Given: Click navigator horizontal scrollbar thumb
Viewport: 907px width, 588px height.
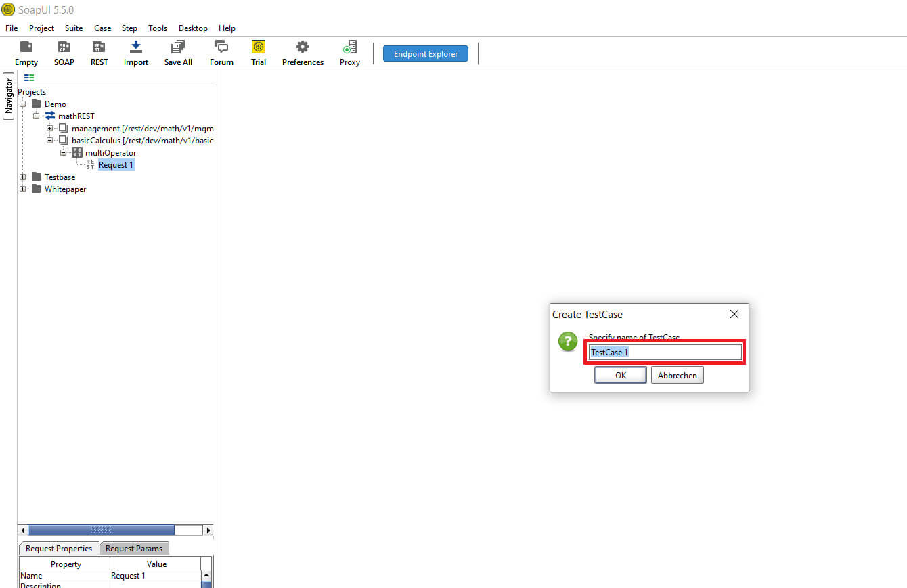Looking at the screenshot, I should [x=101, y=530].
